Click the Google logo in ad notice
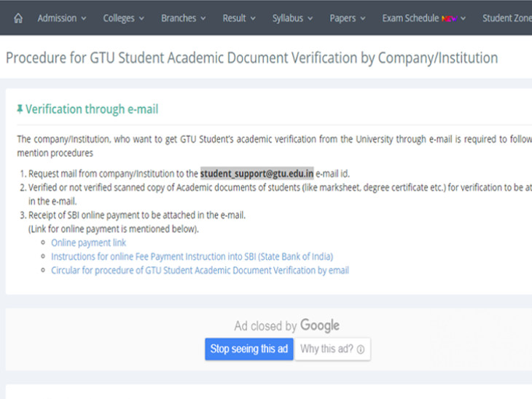Screen dimensions: 532x399 pos(319,325)
